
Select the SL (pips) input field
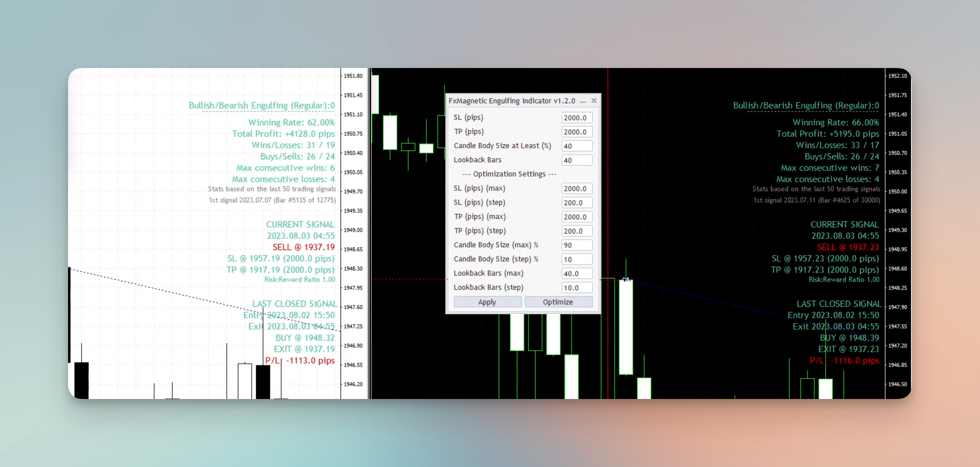(x=577, y=118)
